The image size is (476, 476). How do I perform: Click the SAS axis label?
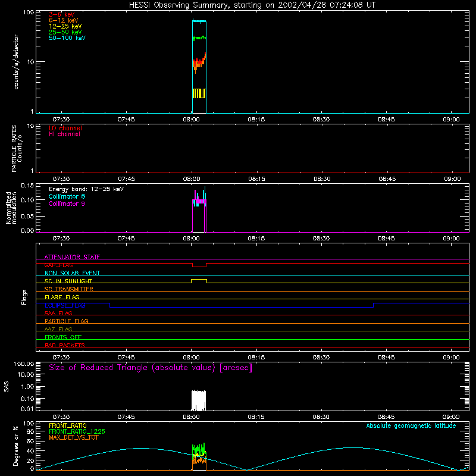coord(6,386)
